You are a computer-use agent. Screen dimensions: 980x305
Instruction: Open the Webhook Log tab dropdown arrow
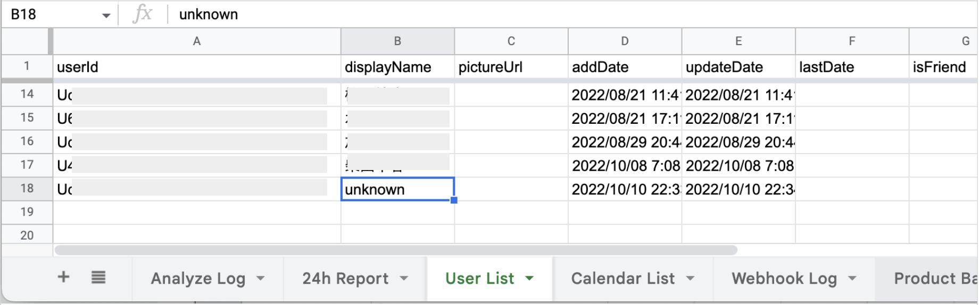coord(852,278)
